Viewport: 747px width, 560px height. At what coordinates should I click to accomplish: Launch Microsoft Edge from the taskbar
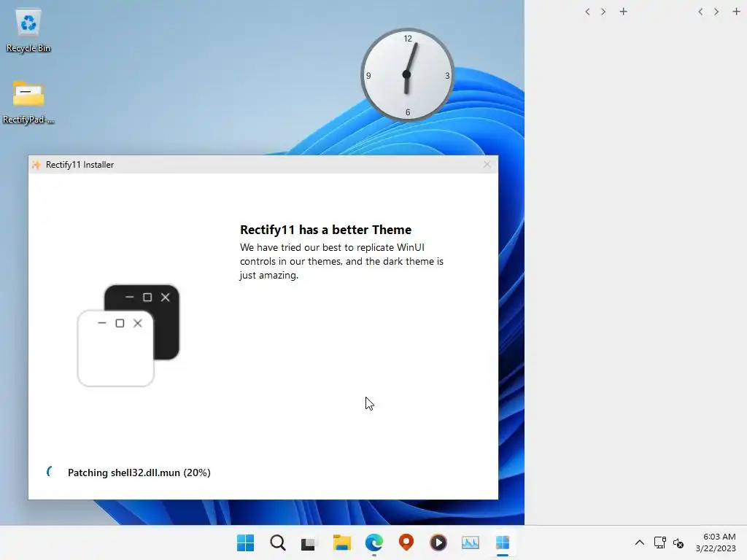tap(374, 542)
